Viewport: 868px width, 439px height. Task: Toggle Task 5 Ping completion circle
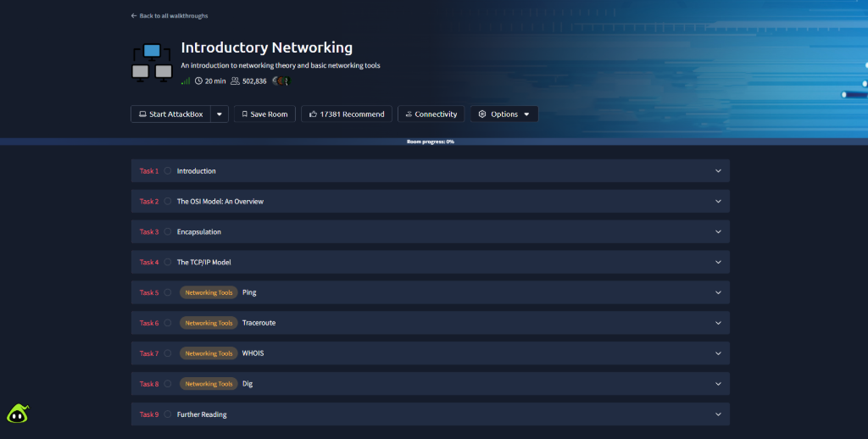pyautogui.click(x=168, y=292)
